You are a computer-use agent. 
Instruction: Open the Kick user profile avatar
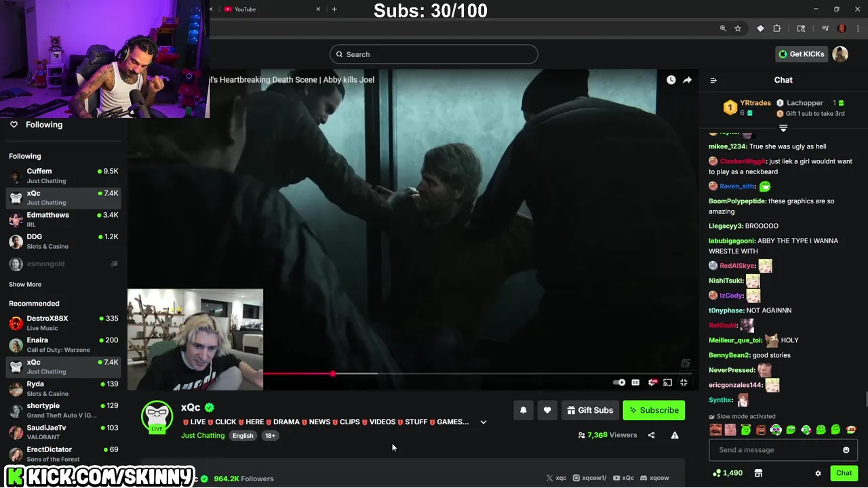point(840,54)
